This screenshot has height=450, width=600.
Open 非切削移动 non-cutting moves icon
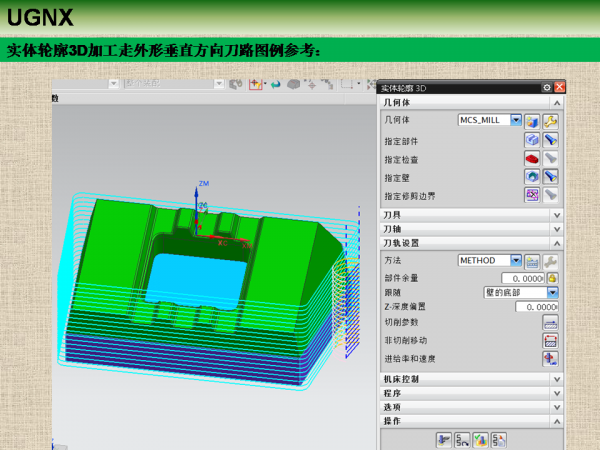[550, 341]
